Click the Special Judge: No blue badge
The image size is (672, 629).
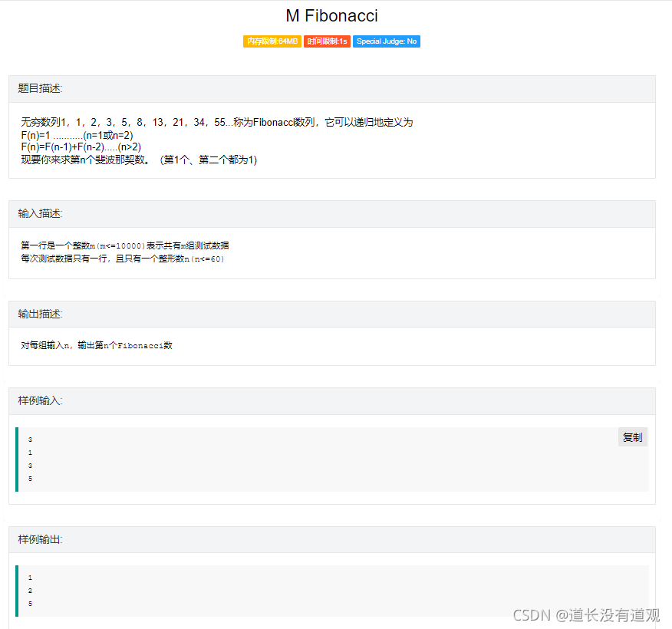coord(387,41)
